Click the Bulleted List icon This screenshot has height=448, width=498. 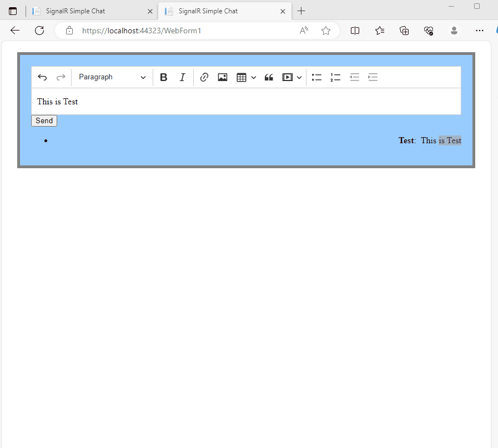pos(316,77)
